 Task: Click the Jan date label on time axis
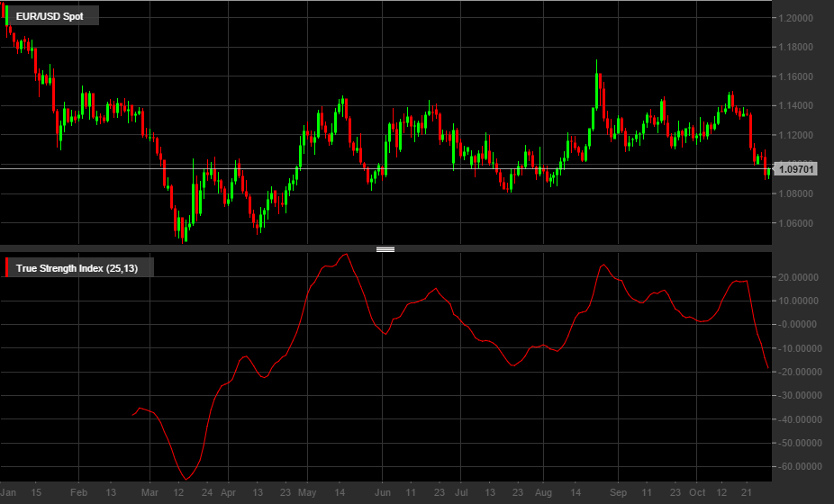(x=8, y=492)
